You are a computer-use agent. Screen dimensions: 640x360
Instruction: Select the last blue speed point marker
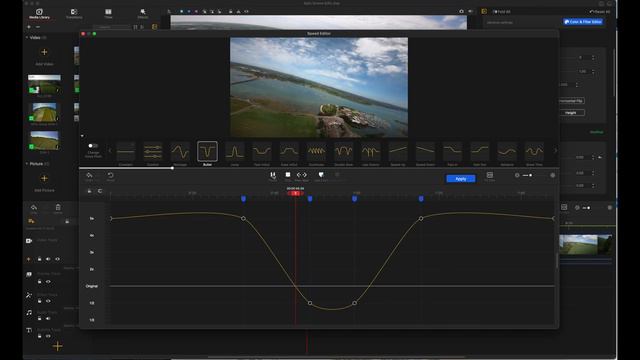(x=421, y=199)
